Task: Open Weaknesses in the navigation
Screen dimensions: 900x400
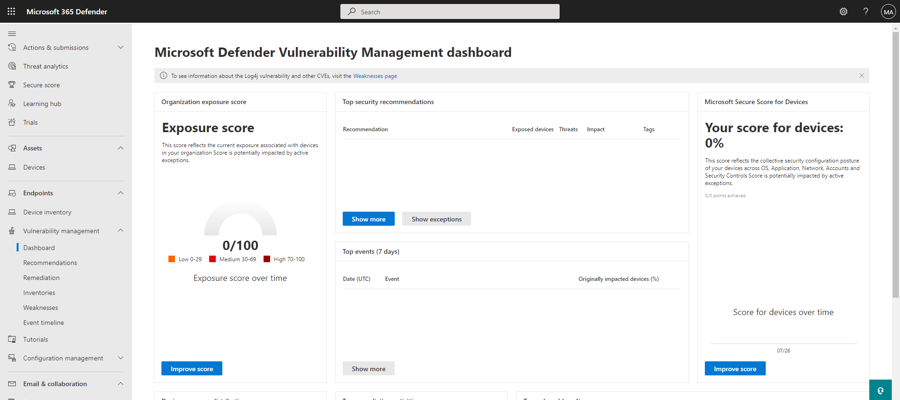Action: point(40,308)
